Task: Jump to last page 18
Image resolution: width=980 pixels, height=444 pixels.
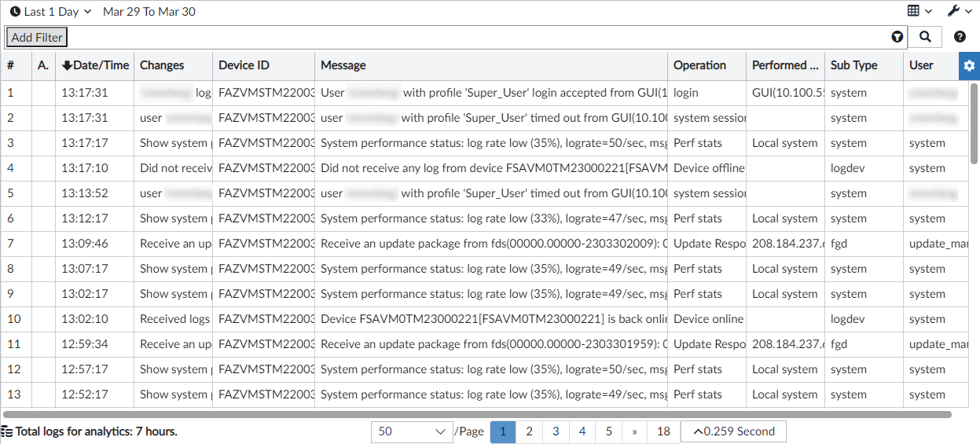Action: coord(663,431)
